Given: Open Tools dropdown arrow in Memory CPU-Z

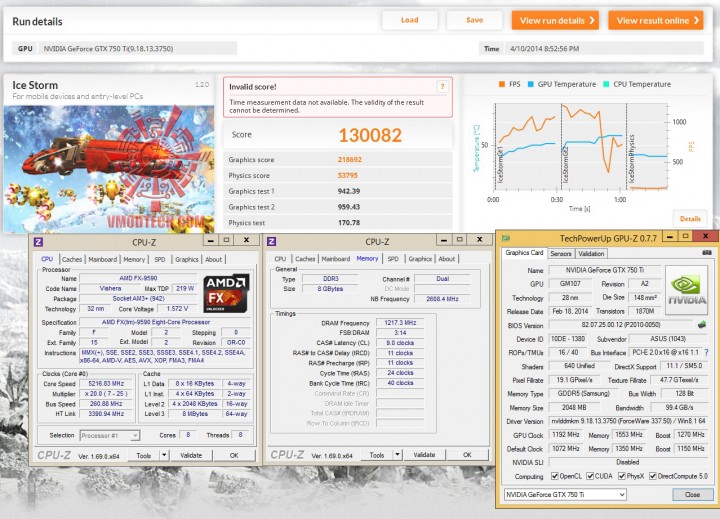Looking at the screenshot, I should coord(397,455).
